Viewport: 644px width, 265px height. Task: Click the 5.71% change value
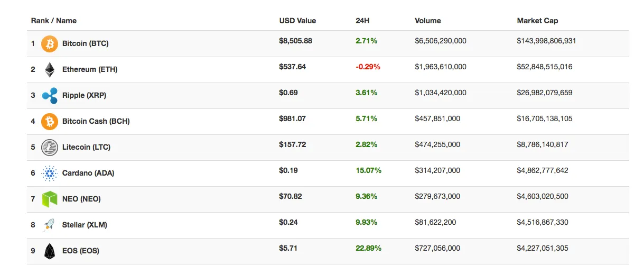tap(367, 118)
